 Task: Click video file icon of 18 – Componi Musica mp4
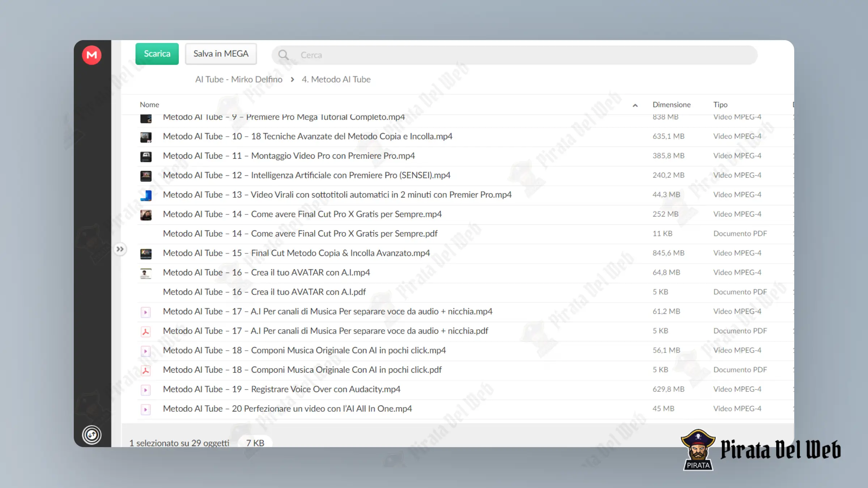146,351
